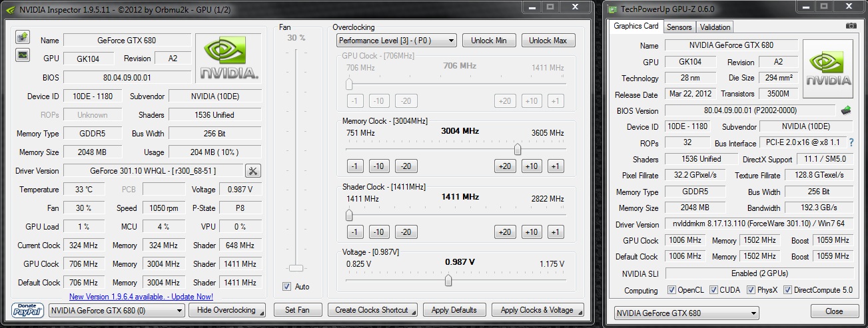The height and width of the screenshot is (328, 868).
Task: Click the NVIDIA SLI field in GPU-Z
Action: click(x=759, y=273)
